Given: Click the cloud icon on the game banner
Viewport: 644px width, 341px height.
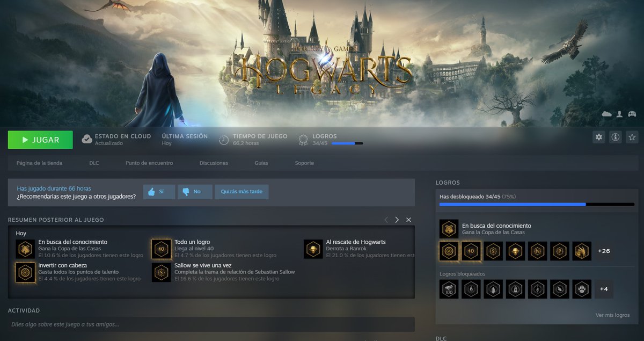Looking at the screenshot, I should [x=607, y=114].
